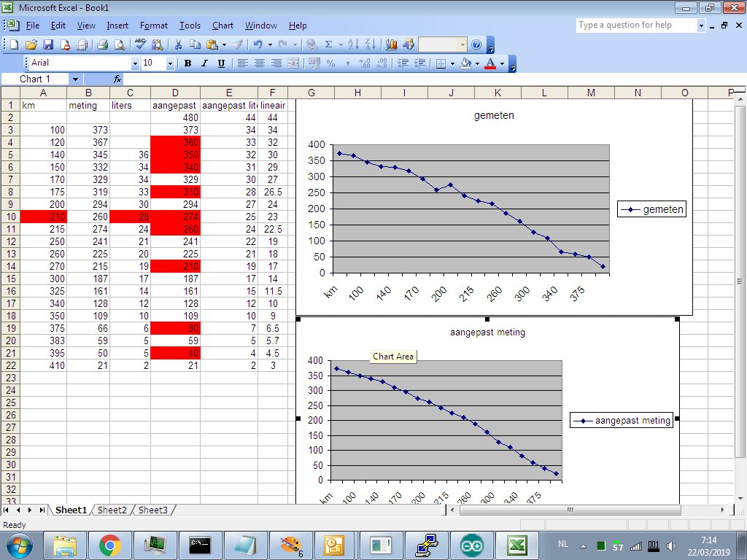747x560 pixels.
Task: Open the File menu
Action: point(32,26)
